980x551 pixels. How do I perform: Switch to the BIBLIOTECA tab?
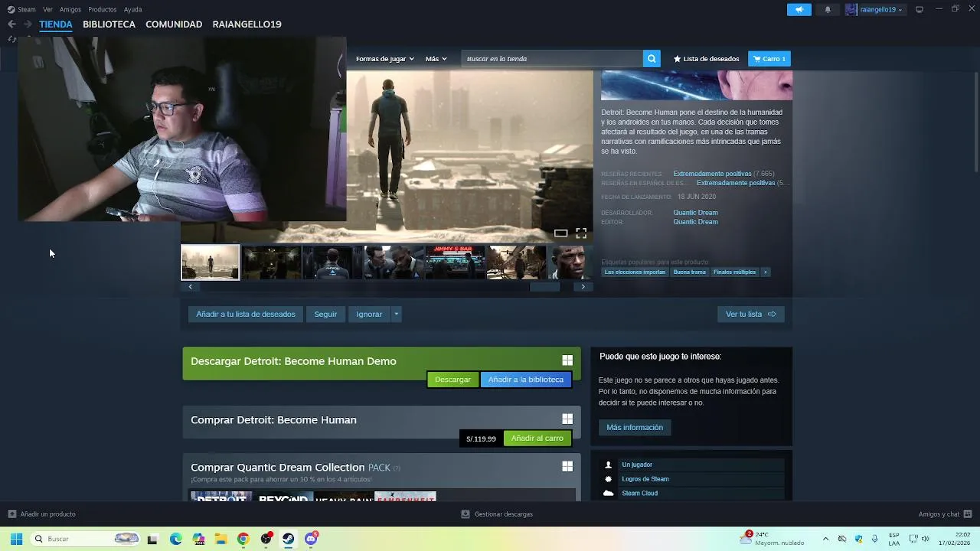[109, 24]
